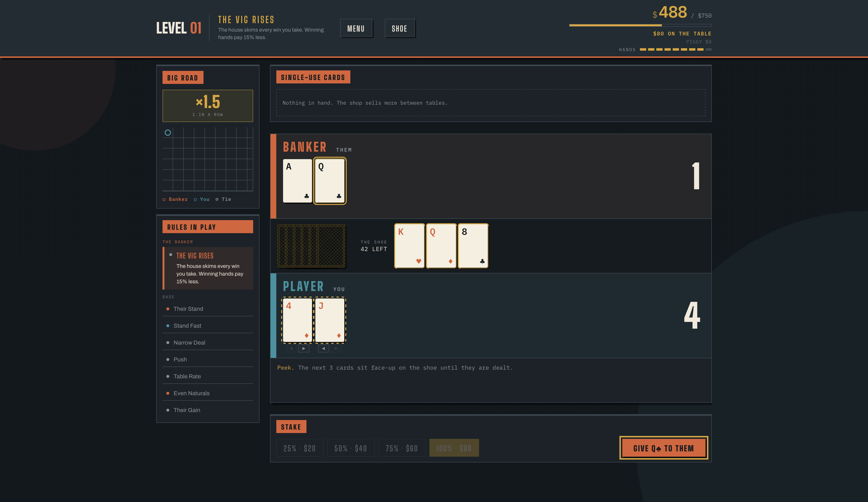
Task: Choose the 100% · $80 stake
Action: [x=454, y=448]
